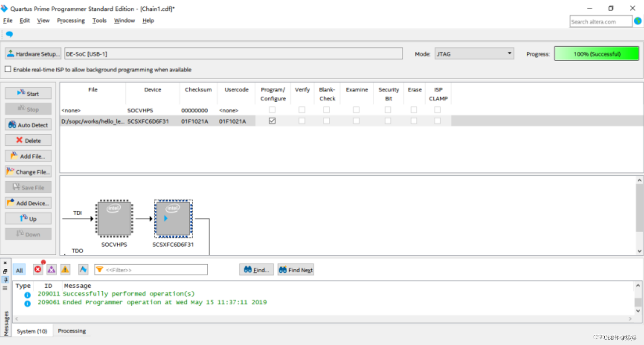
Task: Open the Tools menu
Action: tap(99, 20)
